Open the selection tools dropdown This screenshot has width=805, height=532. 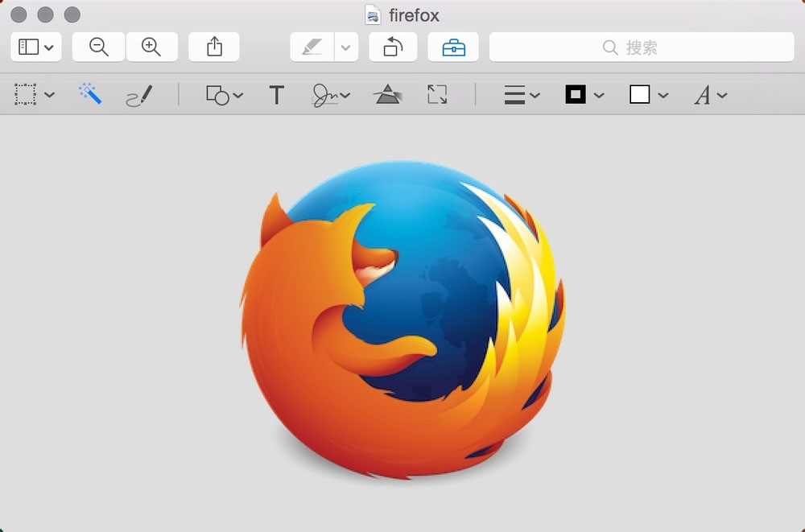pyautogui.click(x=35, y=95)
